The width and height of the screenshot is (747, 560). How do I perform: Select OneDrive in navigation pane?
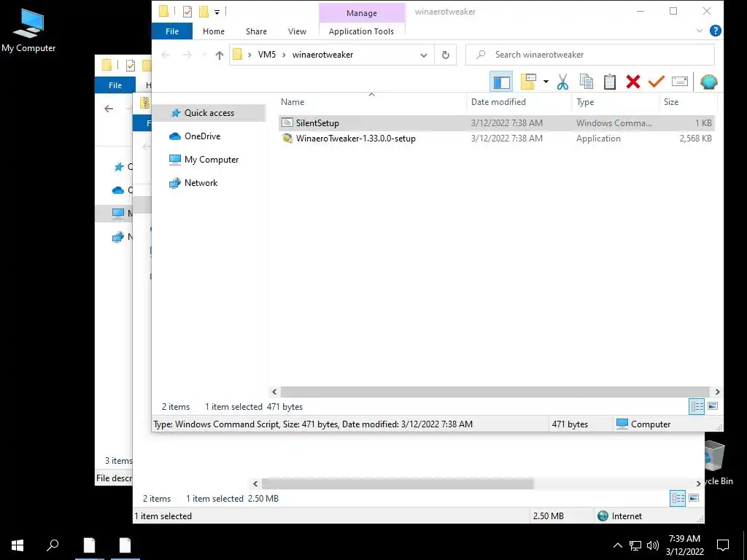tap(203, 136)
